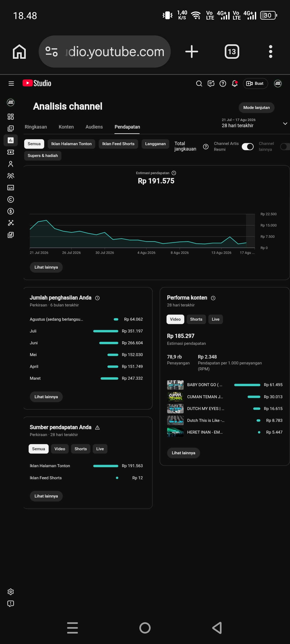Click the search magnifier in Studio header

pyautogui.click(x=199, y=83)
